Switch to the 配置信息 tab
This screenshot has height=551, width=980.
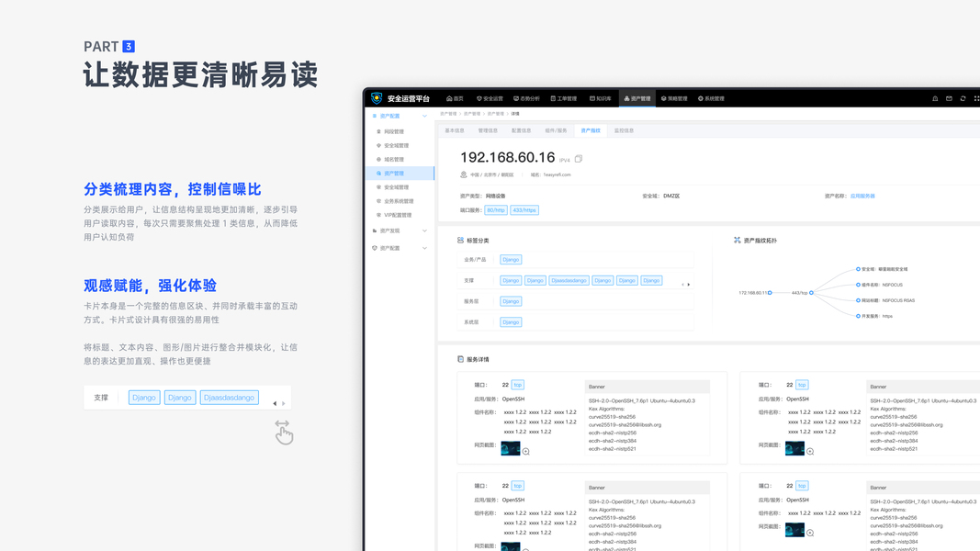click(522, 130)
